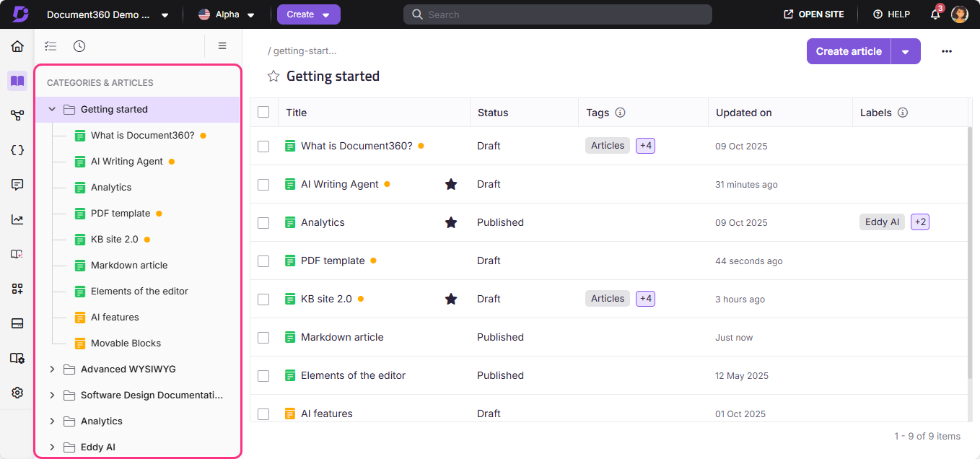Open the recent history clock icon
Image resolution: width=980 pixels, height=459 pixels.
(x=79, y=45)
